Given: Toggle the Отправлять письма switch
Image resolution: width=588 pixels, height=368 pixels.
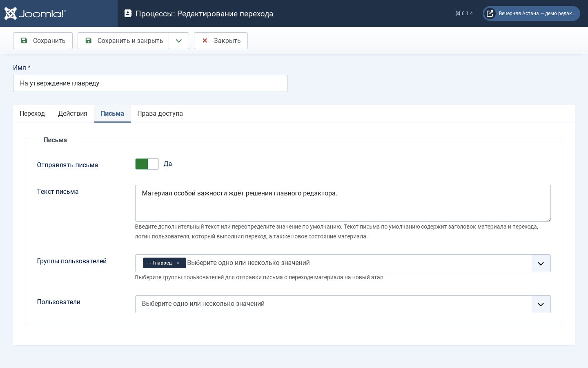Looking at the screenshot, I should [x=147, y=164].
